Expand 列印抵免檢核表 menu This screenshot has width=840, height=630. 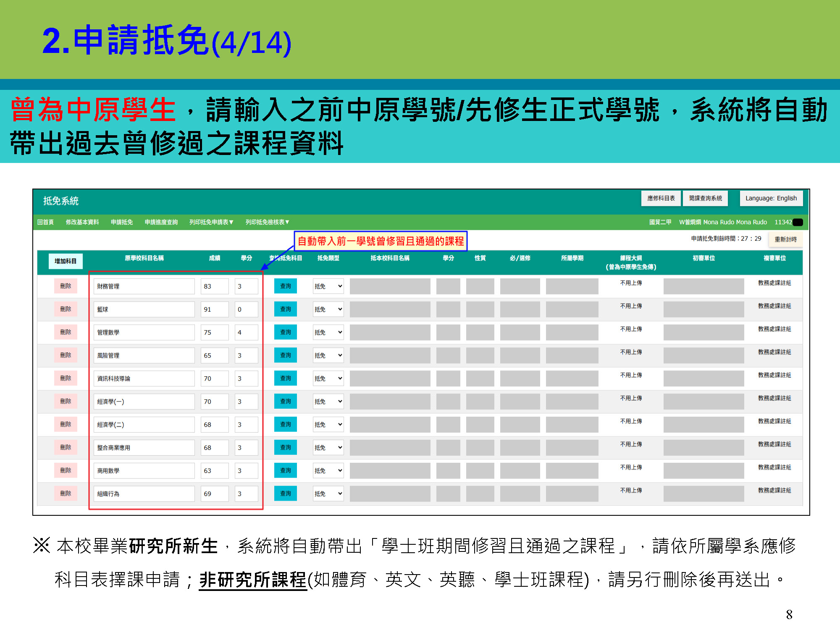[268, 222]
